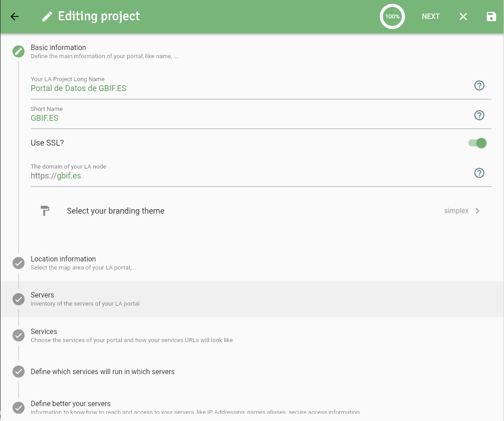Click the 100% progress circle indicator

tap(392, 16)
